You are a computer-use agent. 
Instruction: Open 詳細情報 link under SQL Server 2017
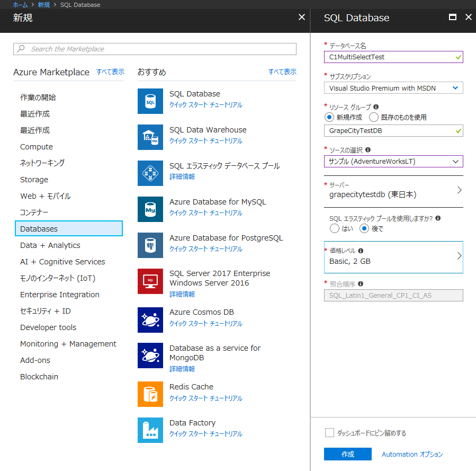pyautogui.click(x=182, y=294)
